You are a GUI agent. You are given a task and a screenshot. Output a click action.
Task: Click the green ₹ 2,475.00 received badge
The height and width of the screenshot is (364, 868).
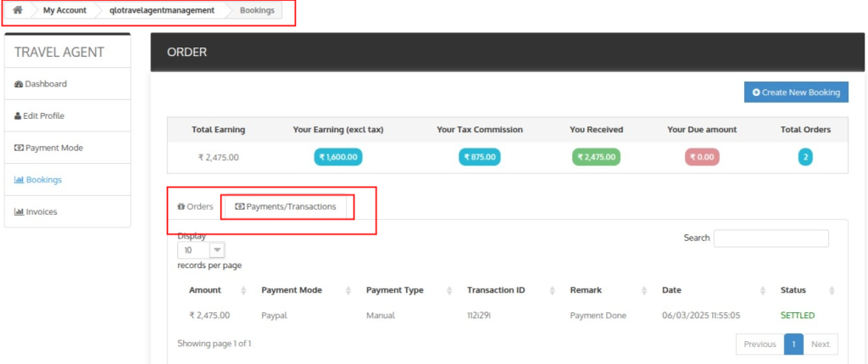596,157
